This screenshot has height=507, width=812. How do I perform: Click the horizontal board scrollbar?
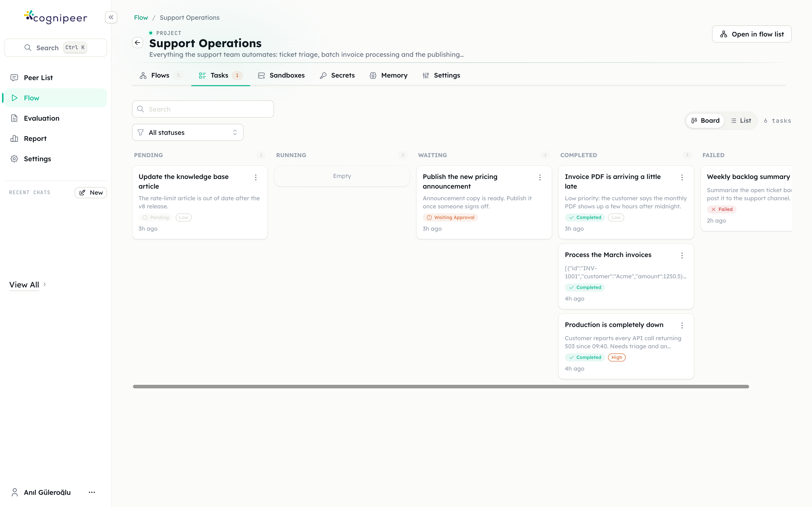441,387
